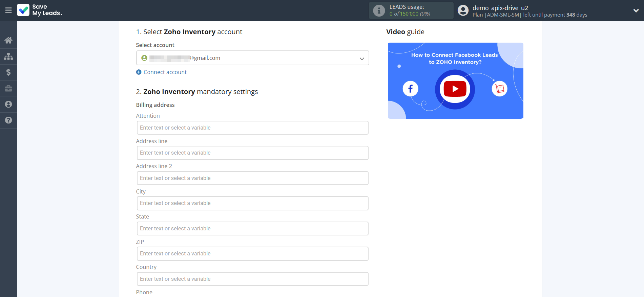Click the briefcase icon in the sidebar
Screen dimensions: 644x297
(8, 88)
